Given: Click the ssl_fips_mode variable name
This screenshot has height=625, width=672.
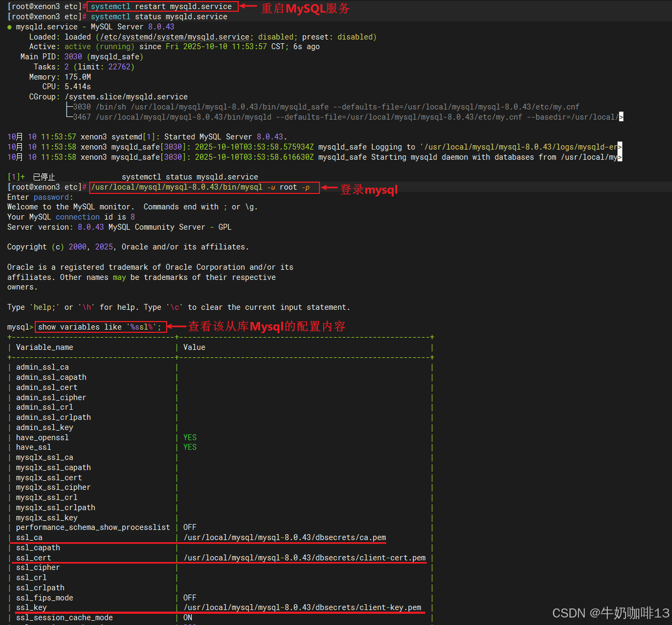Looking at the screenshot, I should click(x=44, y=598).
